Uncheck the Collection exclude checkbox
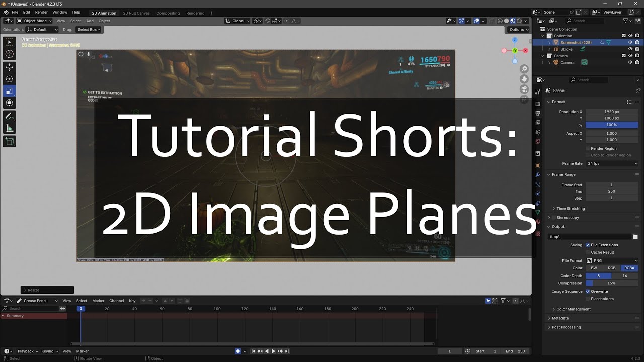The width and height of the screenshot is (644, 362). click(x=624, y=36)
